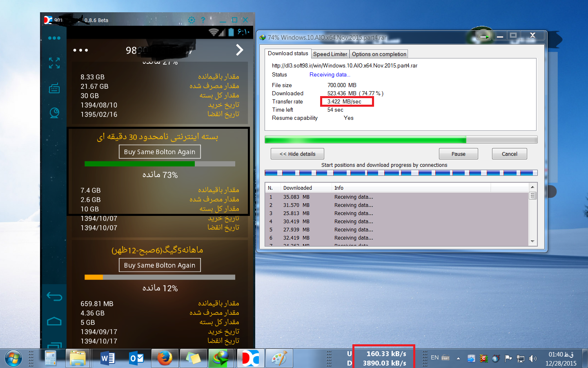Open Outlook from the taskbar

pyautogui.click(x=136, y=359)
